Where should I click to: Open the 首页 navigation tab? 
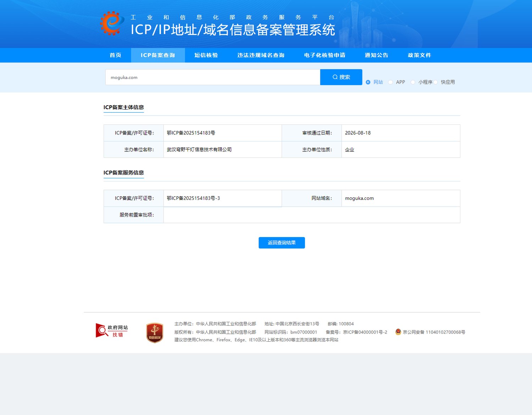[x=115, y=55]
